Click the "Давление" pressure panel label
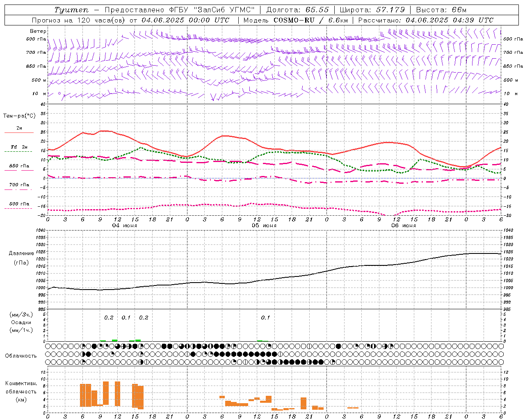525x420 pixels. pyautogui.click(x=21, y=253)
